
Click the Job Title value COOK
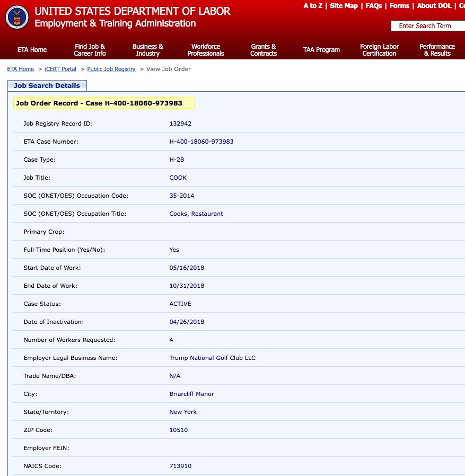tap(178, 178)
